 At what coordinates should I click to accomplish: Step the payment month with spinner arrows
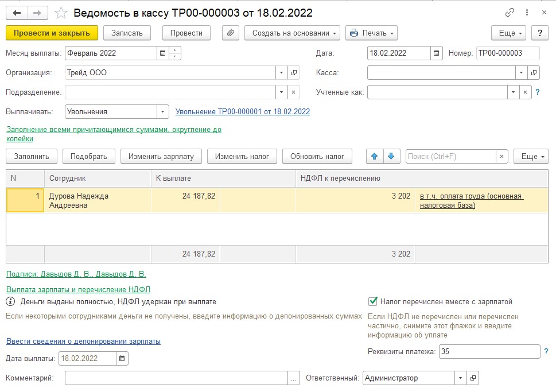[175, 53]
